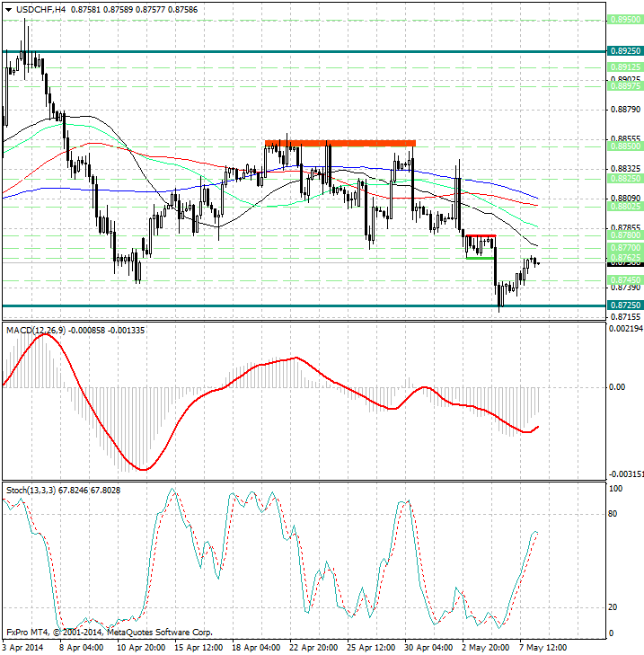Click the 0.88025 price level label
The image size is (644, 655).
[626, 207]
